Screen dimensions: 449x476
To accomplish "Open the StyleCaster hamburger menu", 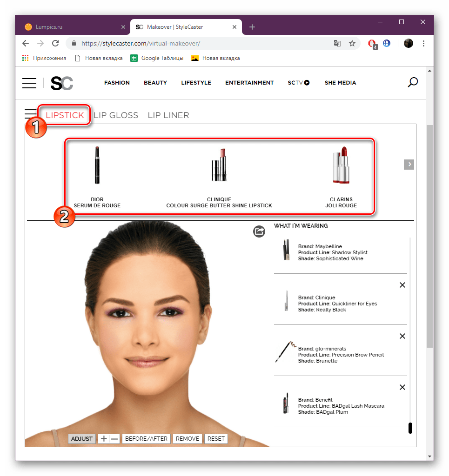I will [29, 83].
